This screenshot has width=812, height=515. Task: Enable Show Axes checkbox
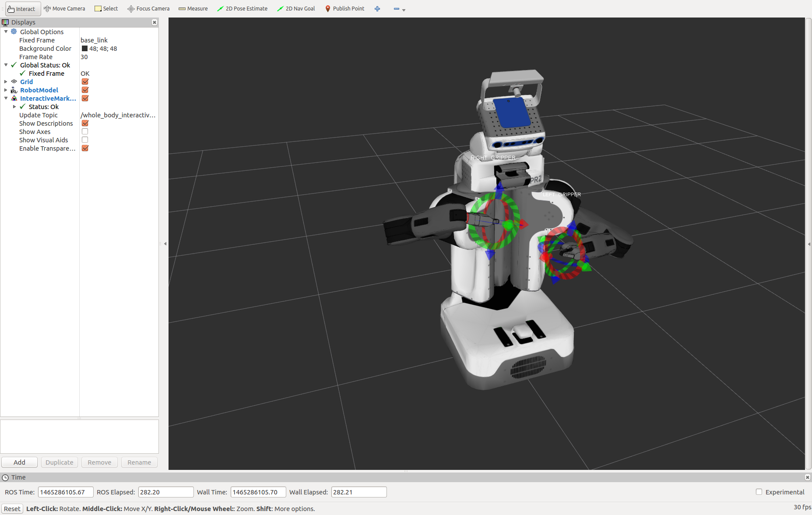click(85, 131)
